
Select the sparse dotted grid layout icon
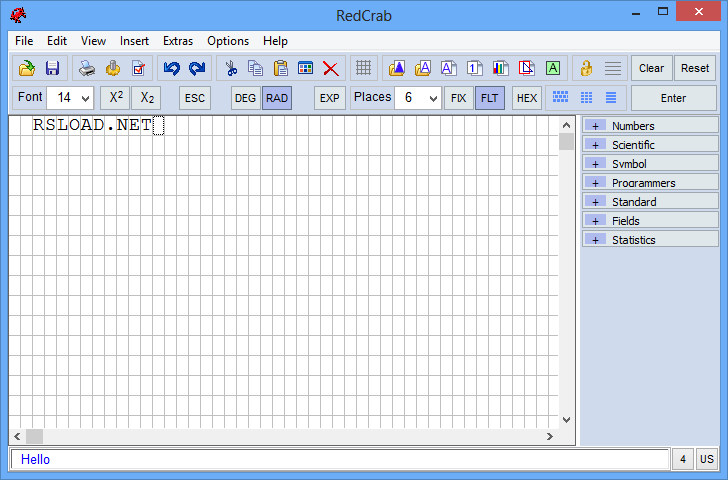(x=586, y=97)
